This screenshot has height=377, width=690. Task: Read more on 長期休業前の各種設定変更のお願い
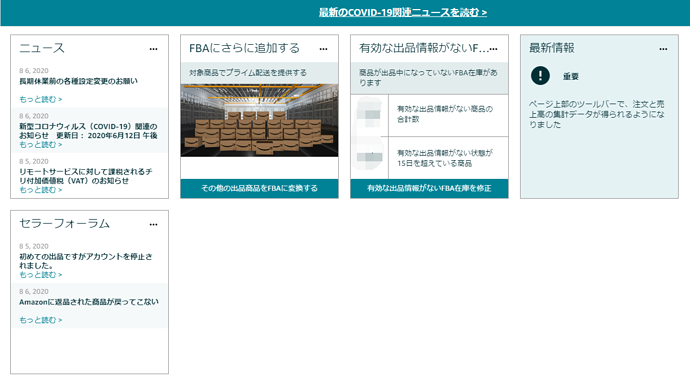[40, 99]
